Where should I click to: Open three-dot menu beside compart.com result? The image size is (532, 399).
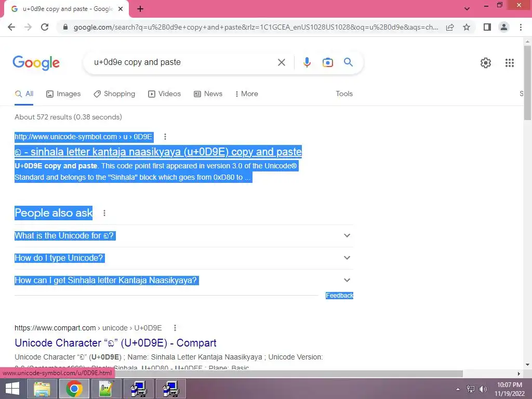pos(175,328)
